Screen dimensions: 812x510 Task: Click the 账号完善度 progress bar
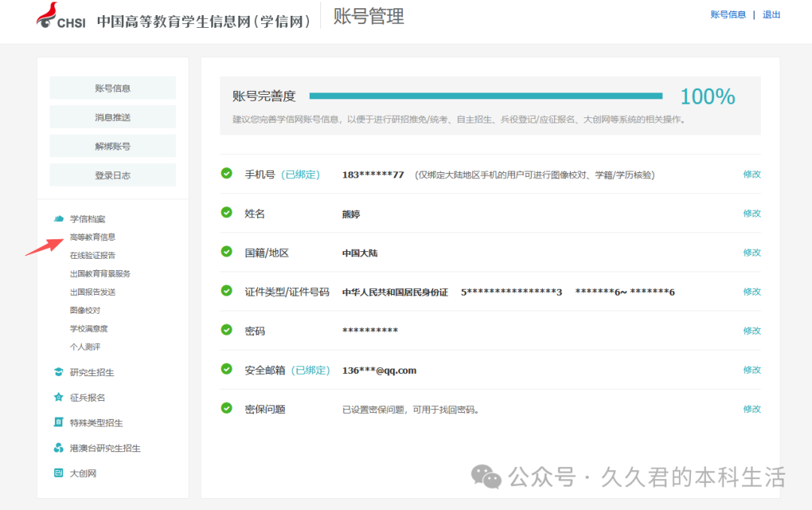coord(486,96)
